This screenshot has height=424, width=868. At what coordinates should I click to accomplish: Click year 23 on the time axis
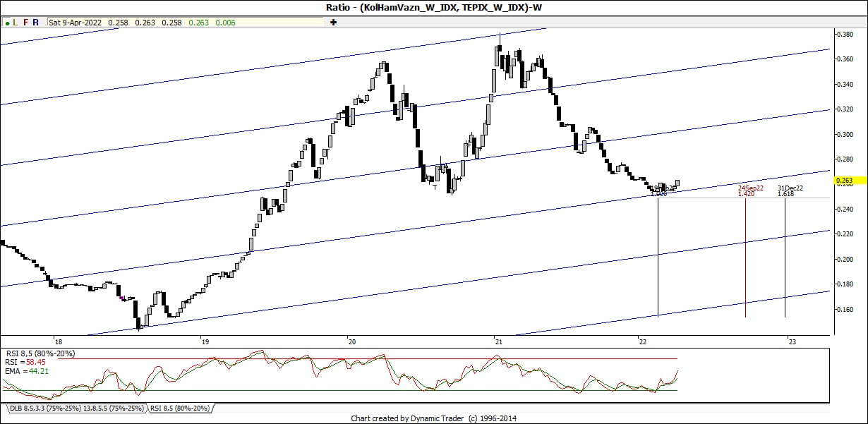pos(792,342)
